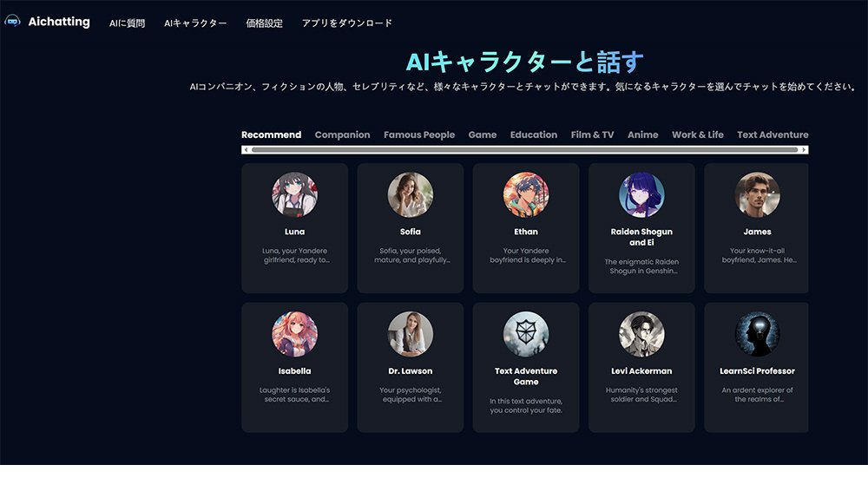Click the James character name
Image resolution: width=868 pixels, height=491 pixels.
[x=757, y=232]
